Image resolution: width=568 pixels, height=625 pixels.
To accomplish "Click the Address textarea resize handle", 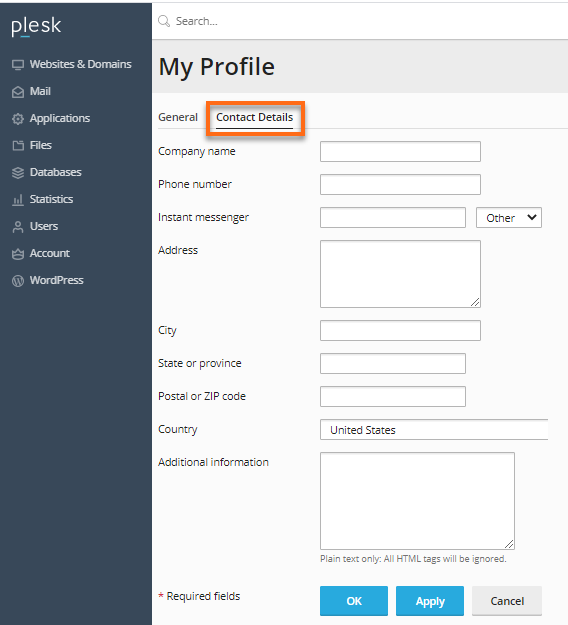I will pos(475,302).
